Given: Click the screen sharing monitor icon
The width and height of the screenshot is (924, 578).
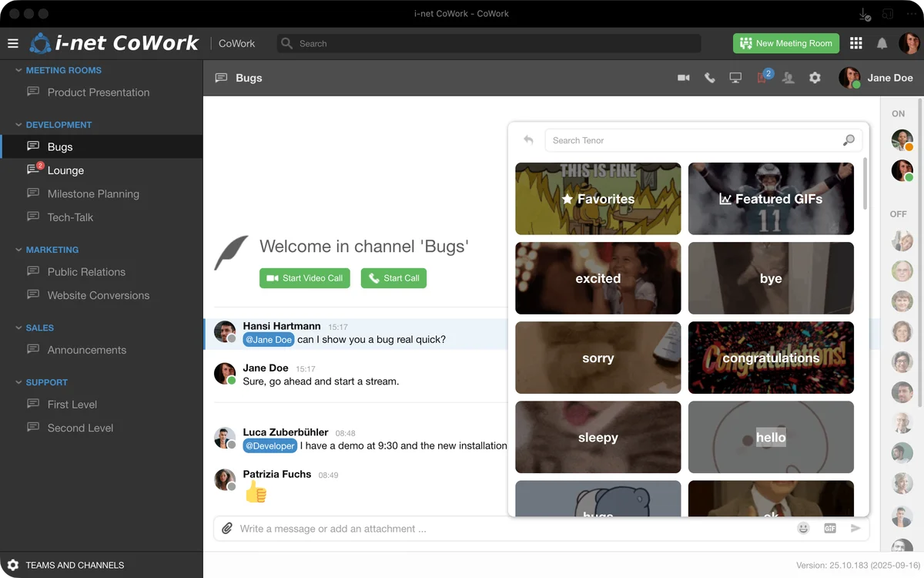Looking at the screenshot, I should coord(735,78).
